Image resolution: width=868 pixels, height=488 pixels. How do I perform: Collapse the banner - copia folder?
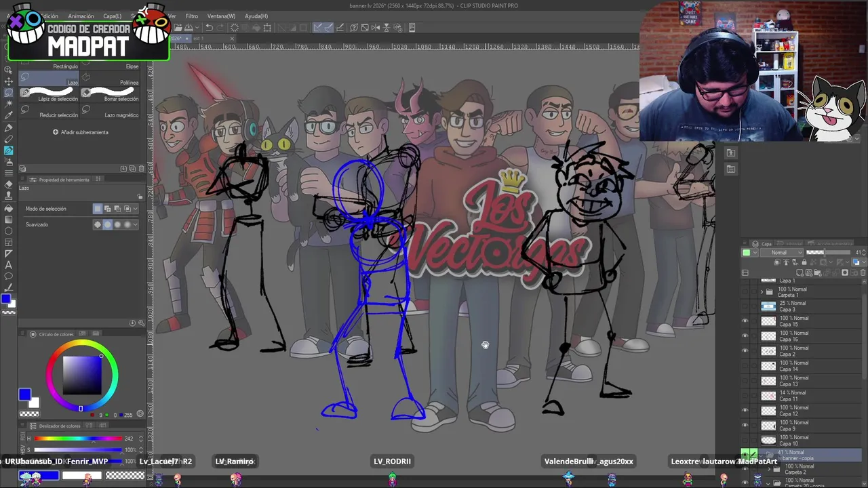(x=762, y=455)
